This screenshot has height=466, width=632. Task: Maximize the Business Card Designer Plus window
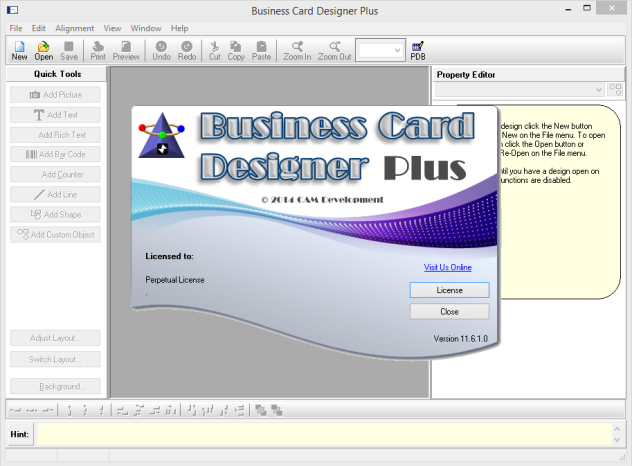point(587,8)
